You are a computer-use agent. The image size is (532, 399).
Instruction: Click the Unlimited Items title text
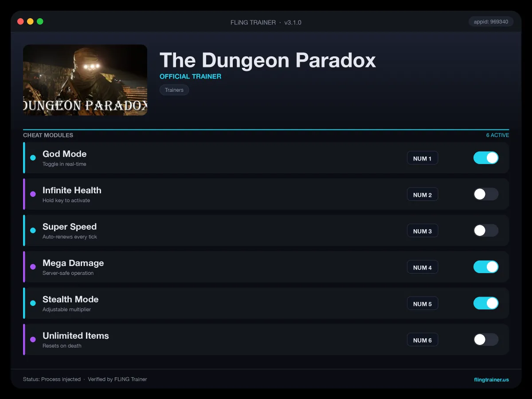pos(76,336)
